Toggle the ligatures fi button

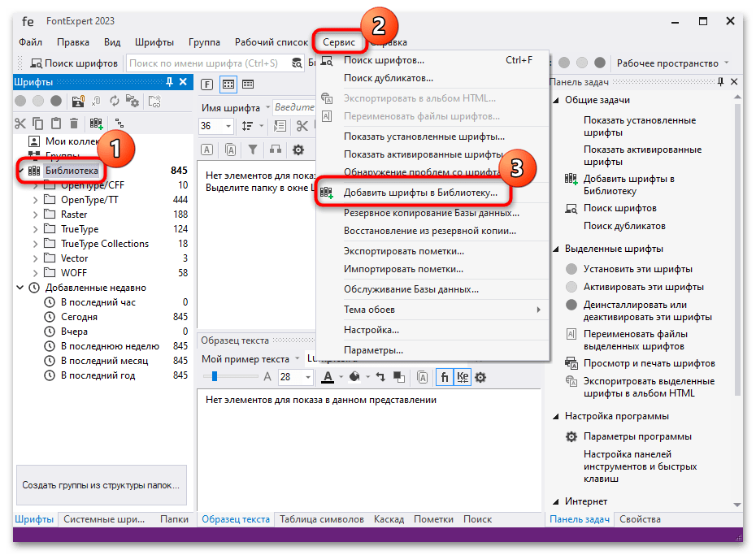coord(445,377)
